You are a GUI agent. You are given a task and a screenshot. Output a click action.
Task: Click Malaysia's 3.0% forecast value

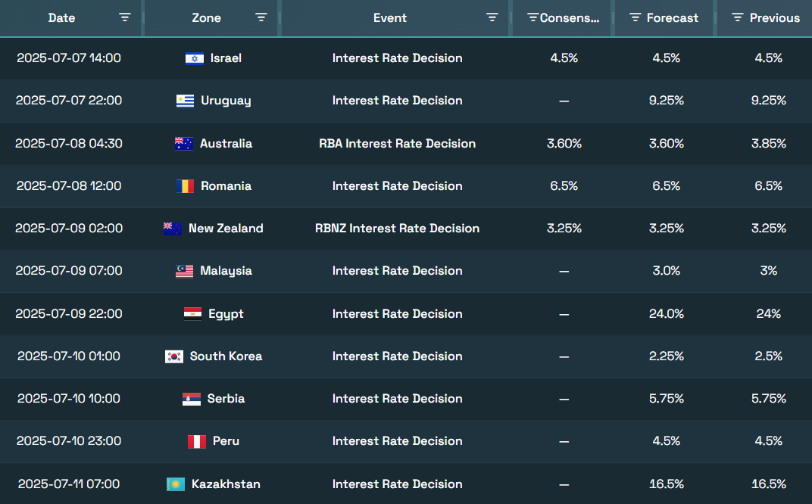tap(667, 271)
